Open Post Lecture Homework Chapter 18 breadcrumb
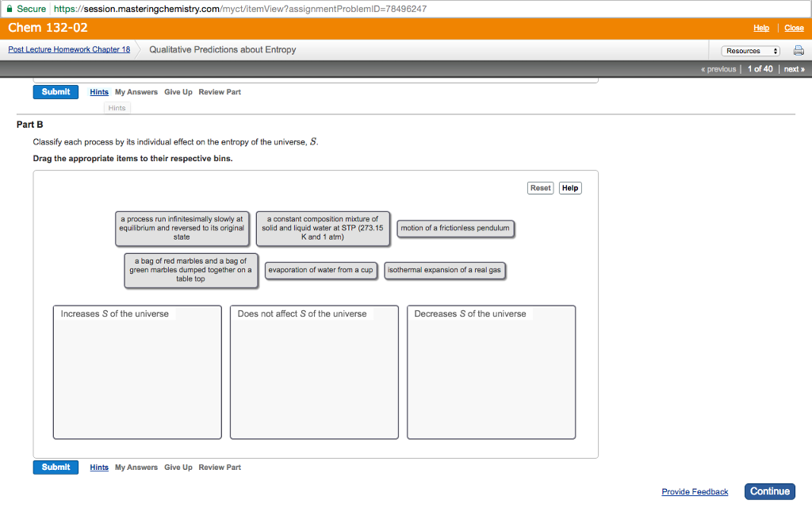The width and height of the screenshot is (812, 508). (69, 49)
